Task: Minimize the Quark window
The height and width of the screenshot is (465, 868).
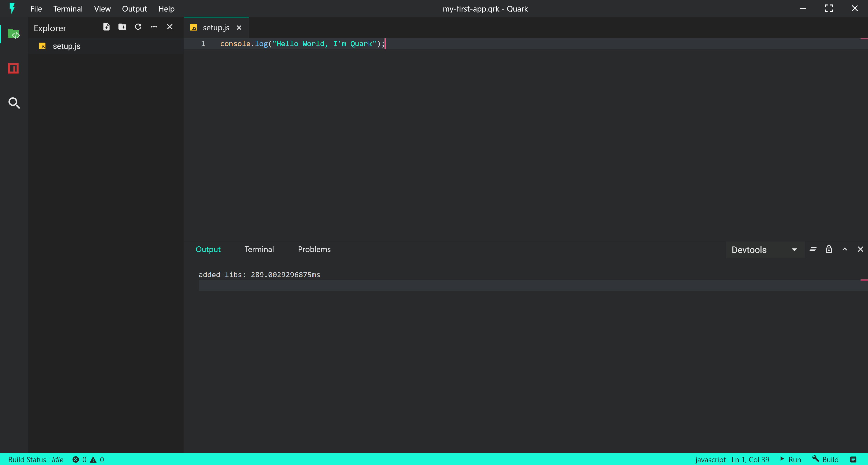Action: [803, 8]
